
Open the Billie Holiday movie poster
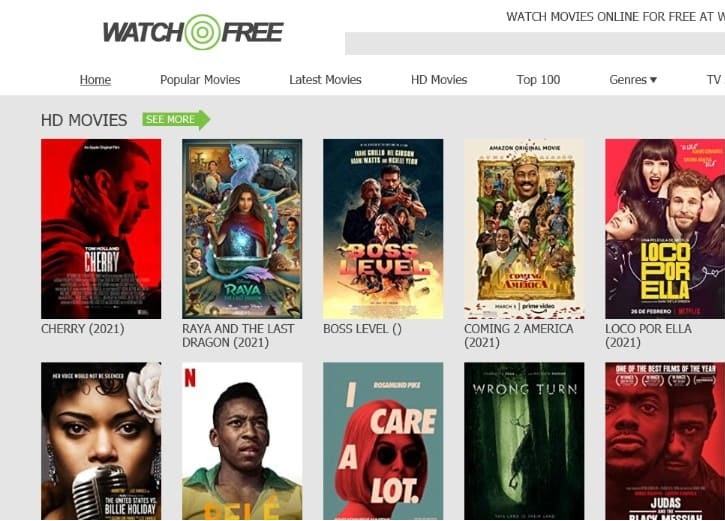coord(101,441)
